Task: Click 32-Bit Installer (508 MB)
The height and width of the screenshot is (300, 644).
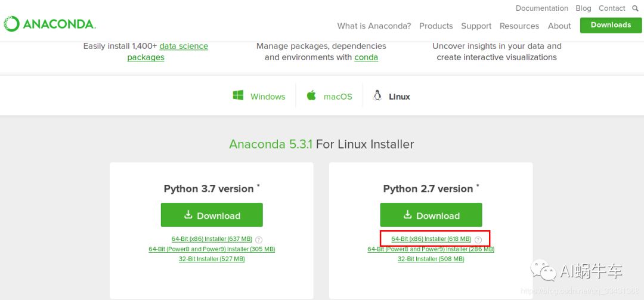Action: click(x=431, y=259)
